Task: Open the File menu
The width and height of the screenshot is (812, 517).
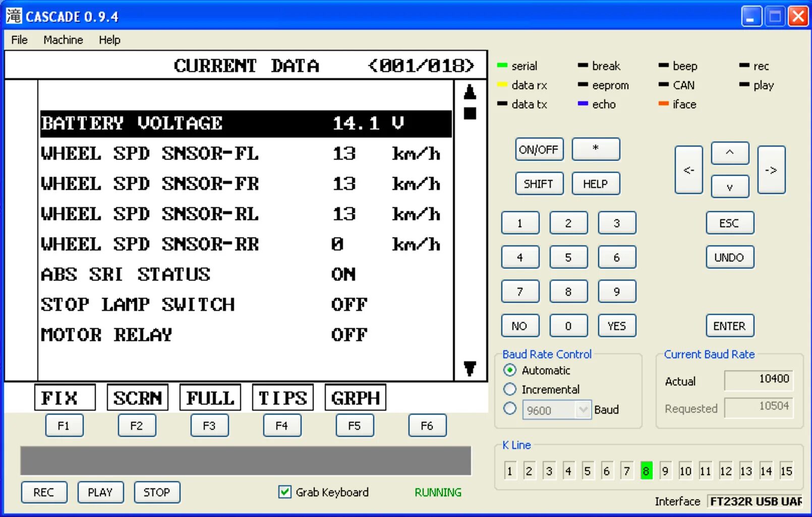Action: pyautogui.click(x=19, y=40)
